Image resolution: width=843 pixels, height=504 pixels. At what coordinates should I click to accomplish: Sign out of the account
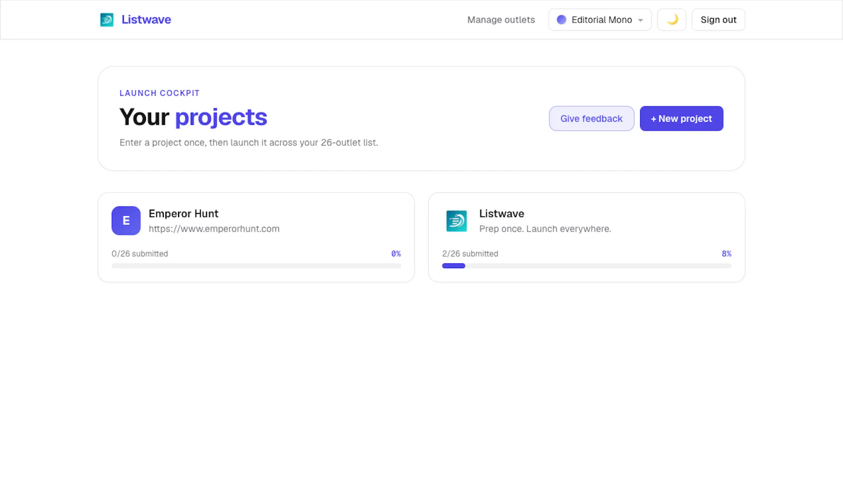[x=718, y=19]
